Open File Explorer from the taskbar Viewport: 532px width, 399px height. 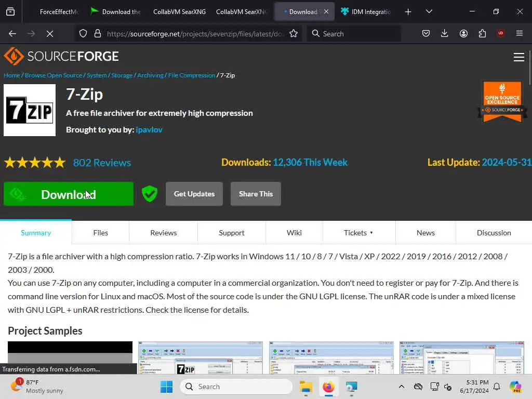tap(305, 387)
